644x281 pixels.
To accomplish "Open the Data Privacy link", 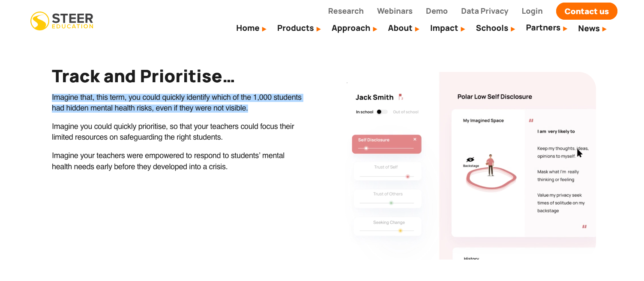I will click(x=484, y=11).
